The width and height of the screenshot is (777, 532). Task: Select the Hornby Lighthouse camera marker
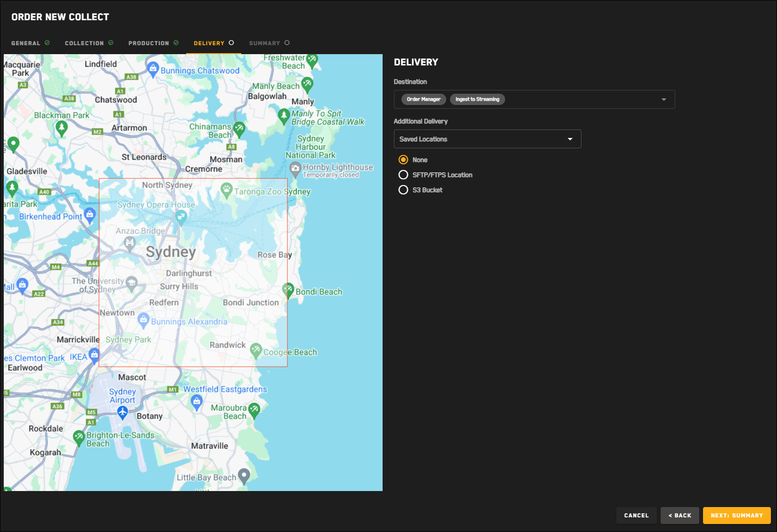(x=295, y=169)
